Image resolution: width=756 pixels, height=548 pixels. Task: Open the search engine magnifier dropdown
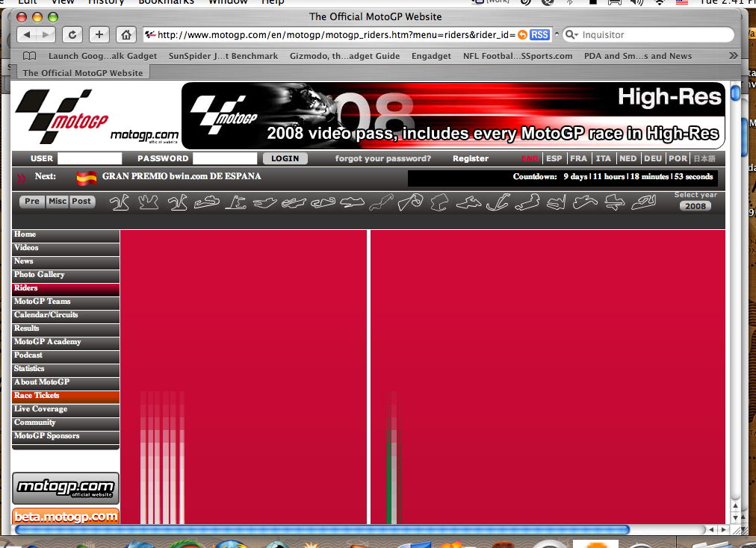(571, 34)
